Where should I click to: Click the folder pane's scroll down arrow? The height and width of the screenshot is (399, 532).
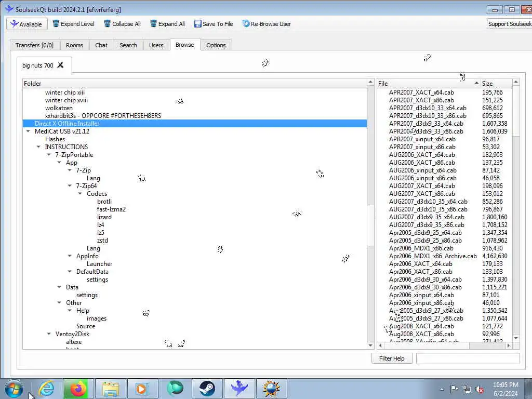pyautogui.click(x=370, y=345)
